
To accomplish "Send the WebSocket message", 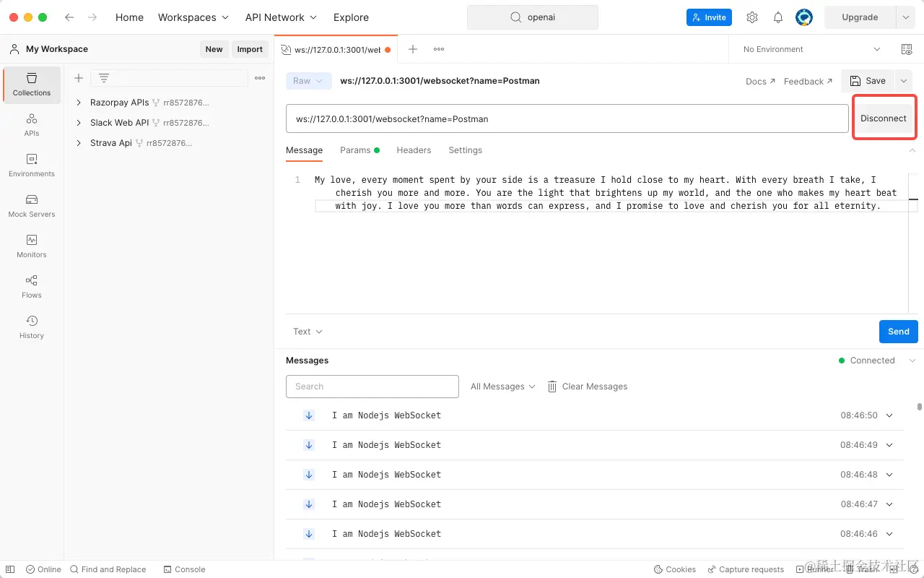I will click(x=898, y=331).
